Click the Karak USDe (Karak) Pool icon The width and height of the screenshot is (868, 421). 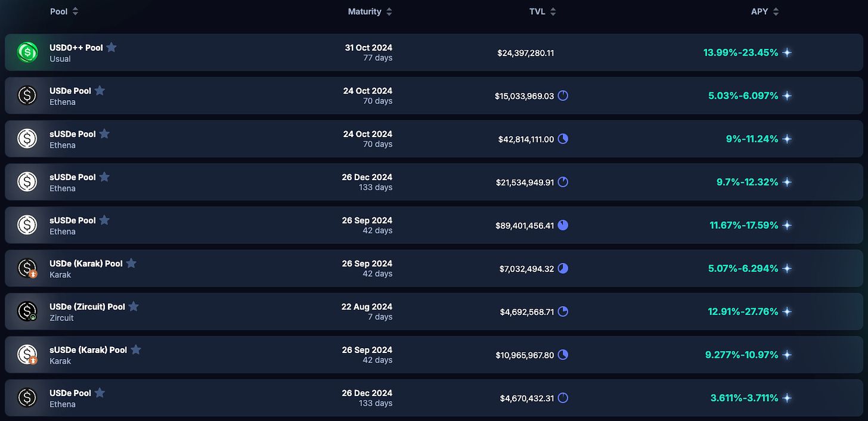point(27,268)
